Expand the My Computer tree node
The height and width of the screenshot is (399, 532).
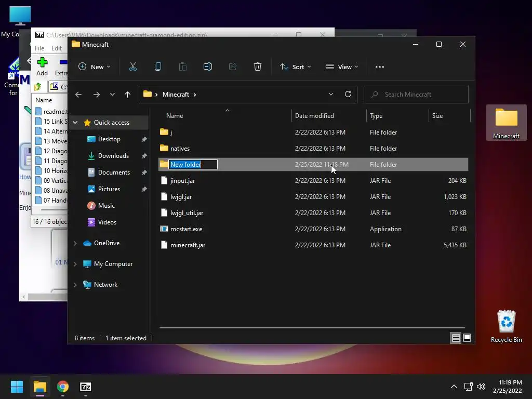coord(75,264)
